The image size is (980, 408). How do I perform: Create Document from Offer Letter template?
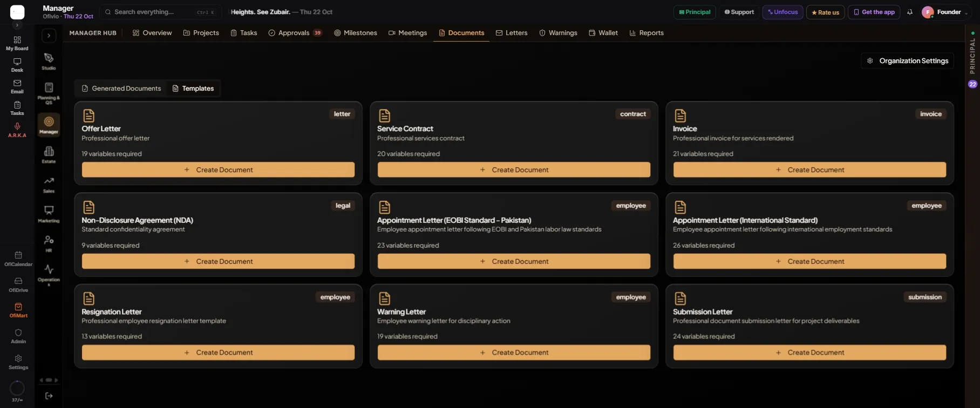pos(218,169)
